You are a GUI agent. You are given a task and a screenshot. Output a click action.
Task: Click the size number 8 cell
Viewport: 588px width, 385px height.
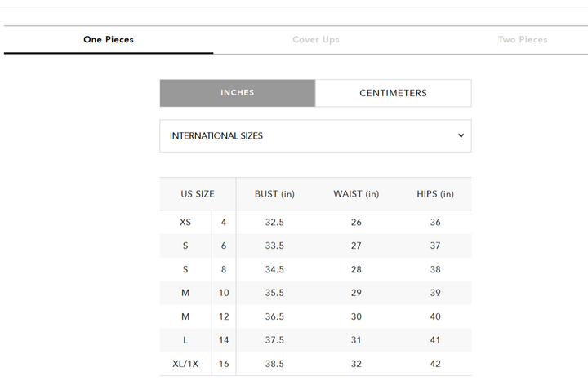[224, 270]
